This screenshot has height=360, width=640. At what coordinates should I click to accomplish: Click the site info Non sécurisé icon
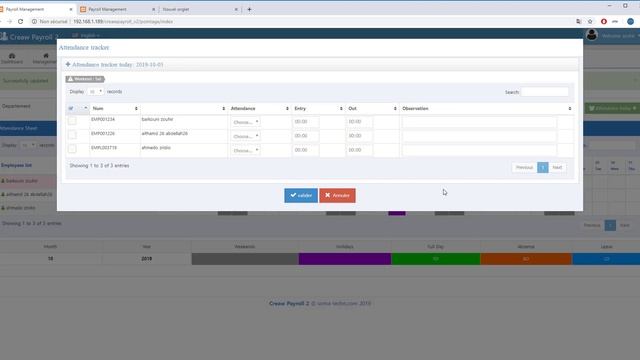click(x=34, y=21)
